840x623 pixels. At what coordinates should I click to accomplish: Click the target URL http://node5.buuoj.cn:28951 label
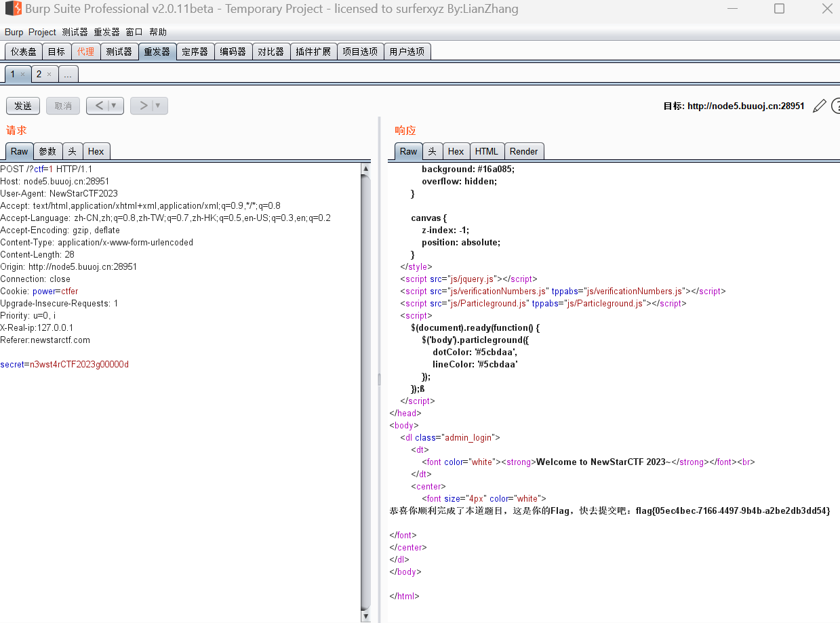(746, 106)
